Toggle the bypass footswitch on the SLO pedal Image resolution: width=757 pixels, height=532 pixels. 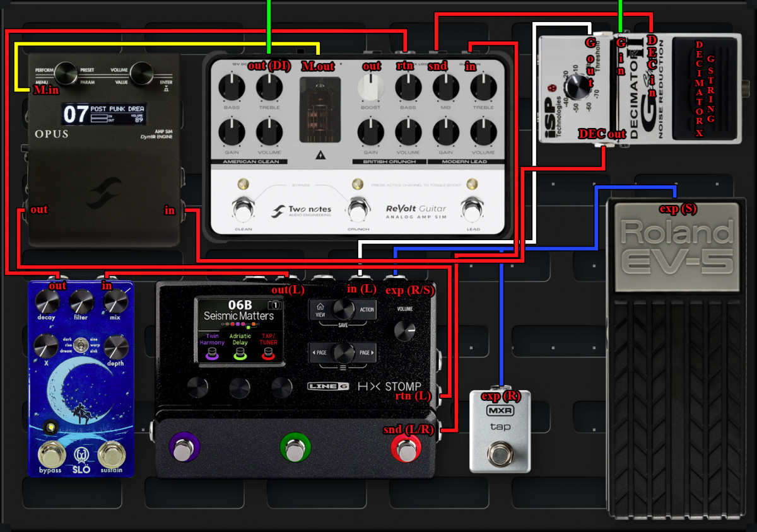coord(50,454)
